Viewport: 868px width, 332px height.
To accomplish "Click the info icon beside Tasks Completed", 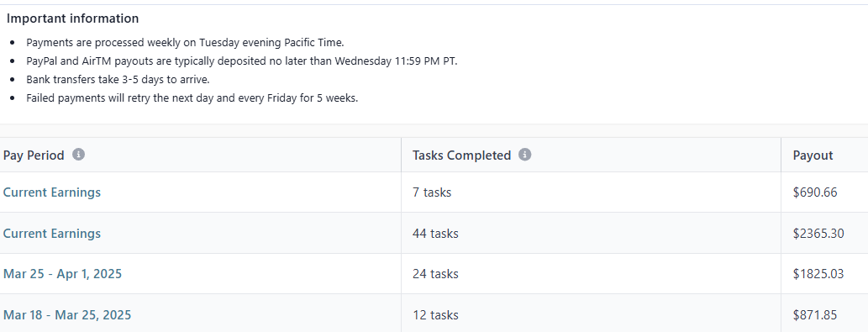I will pos(525,155).
